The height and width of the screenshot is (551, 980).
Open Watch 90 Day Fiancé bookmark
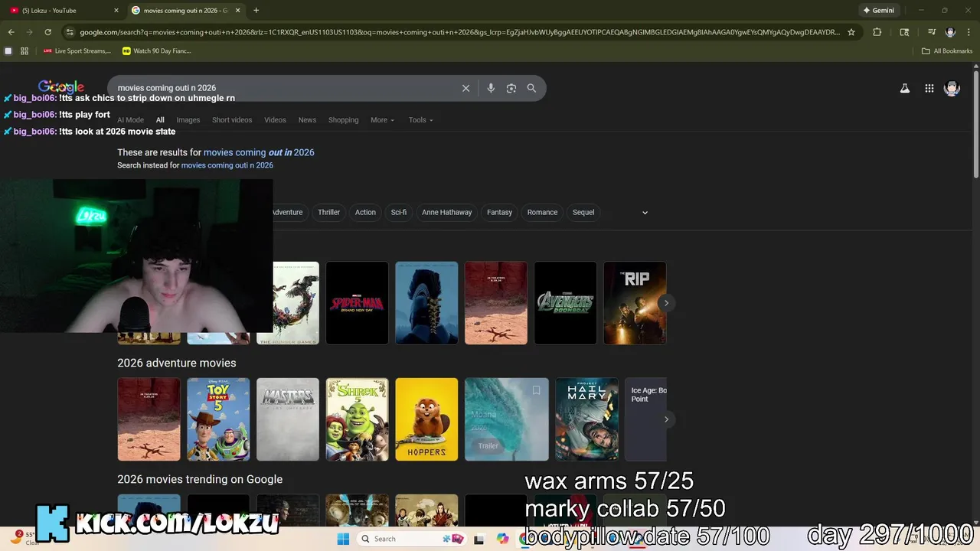[157, 51]
